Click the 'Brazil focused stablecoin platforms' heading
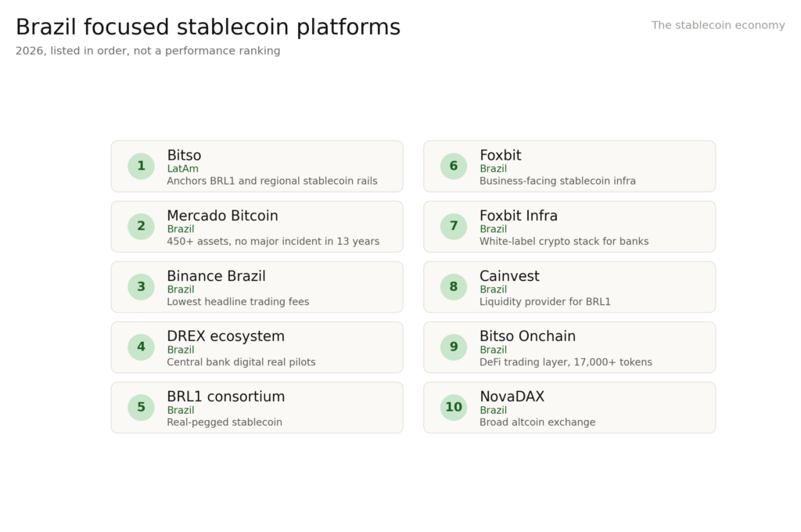This screenshot has height=532, width=801. (208, 27)
